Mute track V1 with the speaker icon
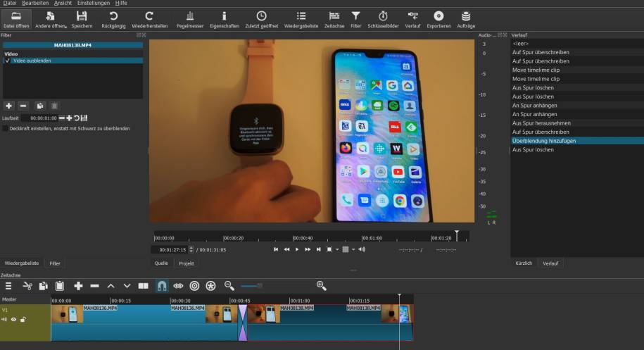 4,320
